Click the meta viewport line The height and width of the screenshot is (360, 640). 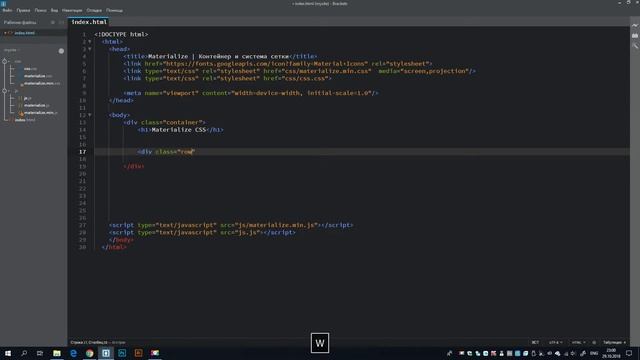coord(251,93)
